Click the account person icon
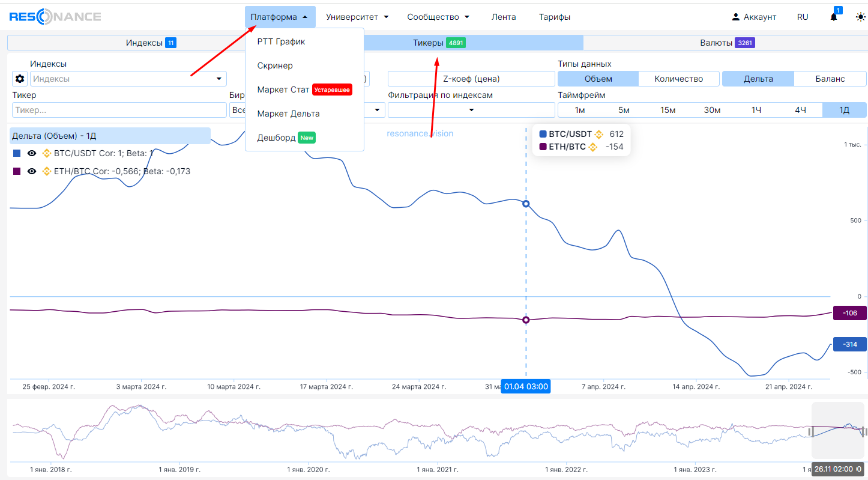The width and height of the screenshot is (868, 480). (736, 17)
